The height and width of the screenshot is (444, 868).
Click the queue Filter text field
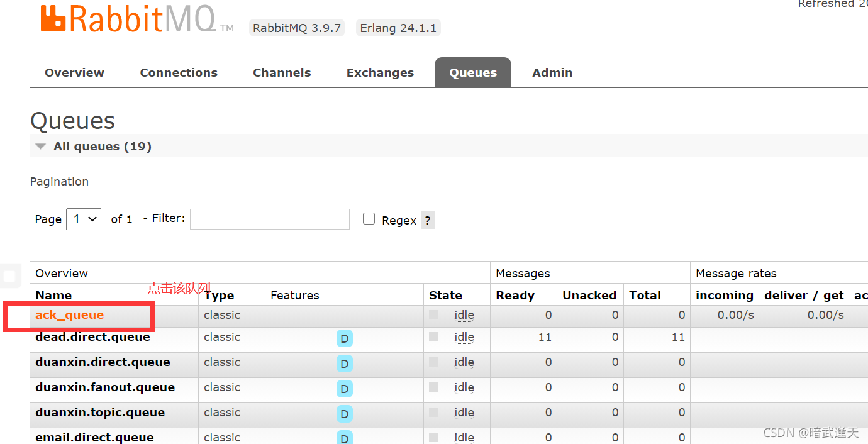[x=270, y=219]
